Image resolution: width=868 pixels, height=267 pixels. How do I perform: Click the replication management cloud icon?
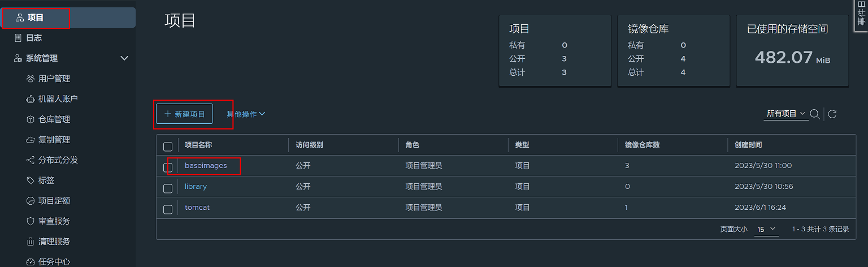(x=31, y=140)
